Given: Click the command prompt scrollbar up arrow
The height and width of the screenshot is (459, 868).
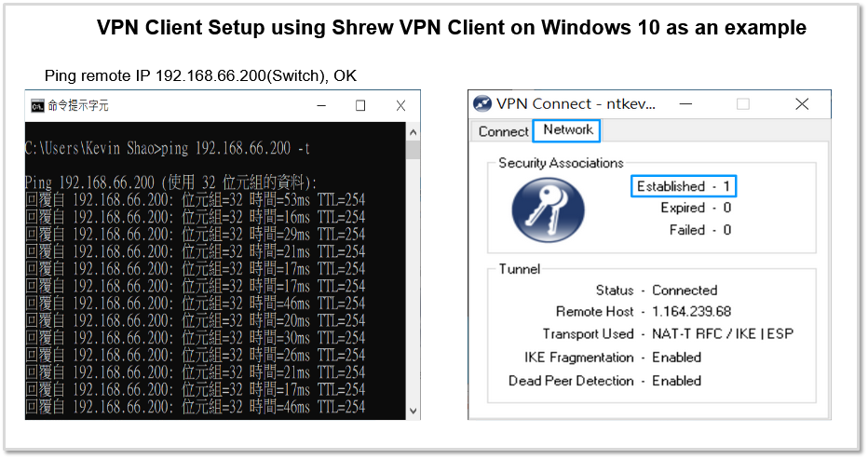Looking at the screenshot, I should 413,132.
